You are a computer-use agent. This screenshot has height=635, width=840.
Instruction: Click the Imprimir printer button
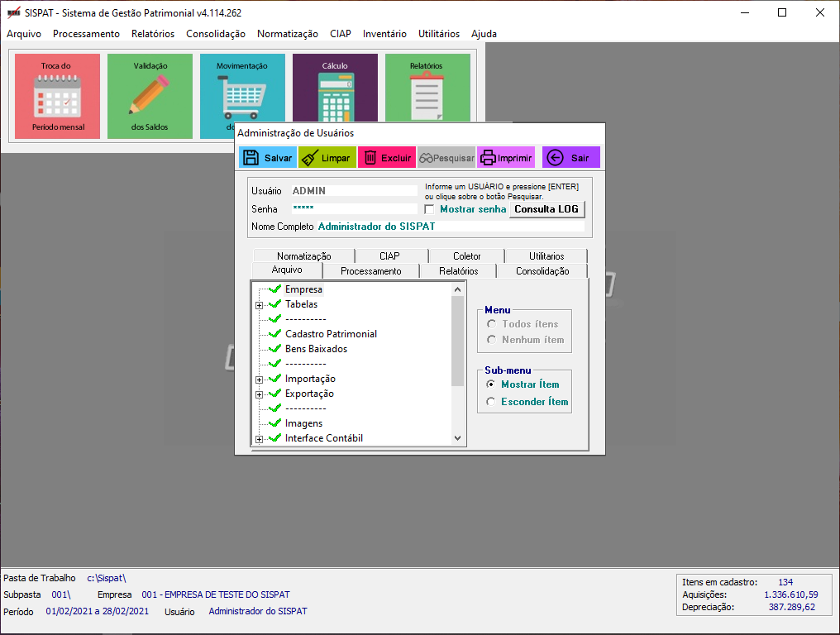click(506, 158)
